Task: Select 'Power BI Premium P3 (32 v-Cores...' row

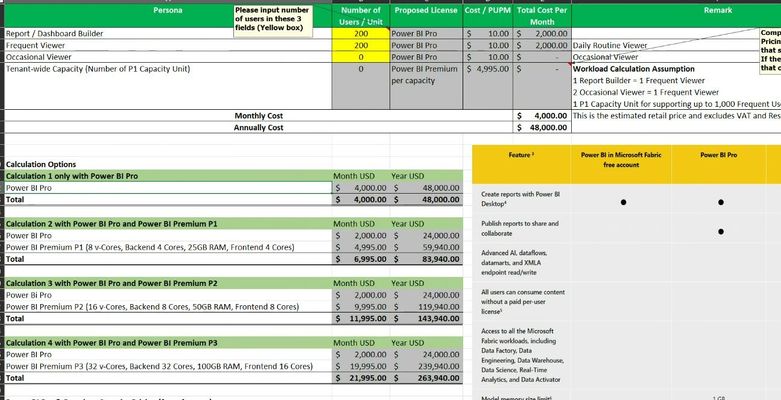Action: click(x=168, y=366)
